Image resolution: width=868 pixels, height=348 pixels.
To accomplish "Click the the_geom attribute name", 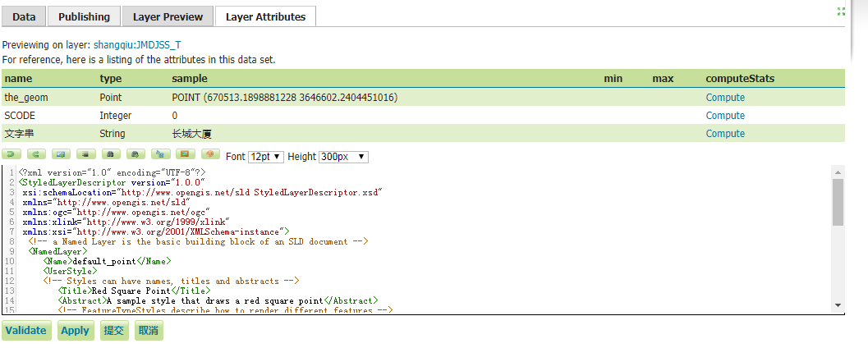I will (x=26, y=98).
